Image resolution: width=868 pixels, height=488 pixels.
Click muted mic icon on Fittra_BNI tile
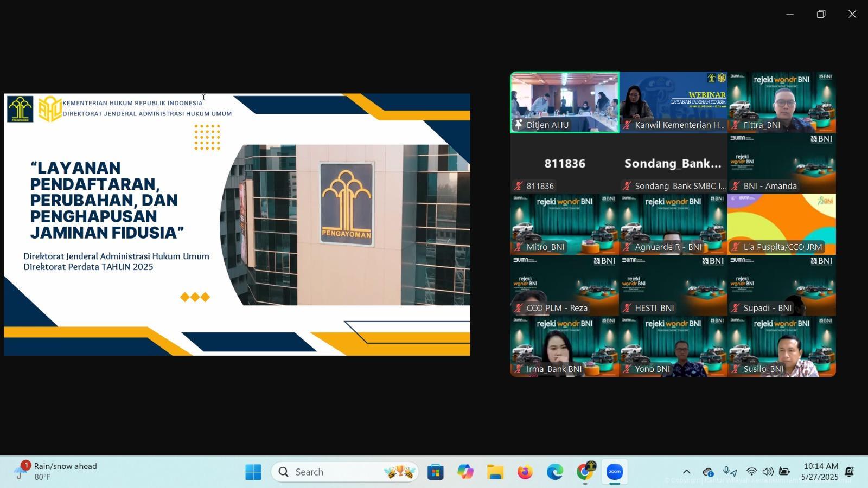[736, 125]
